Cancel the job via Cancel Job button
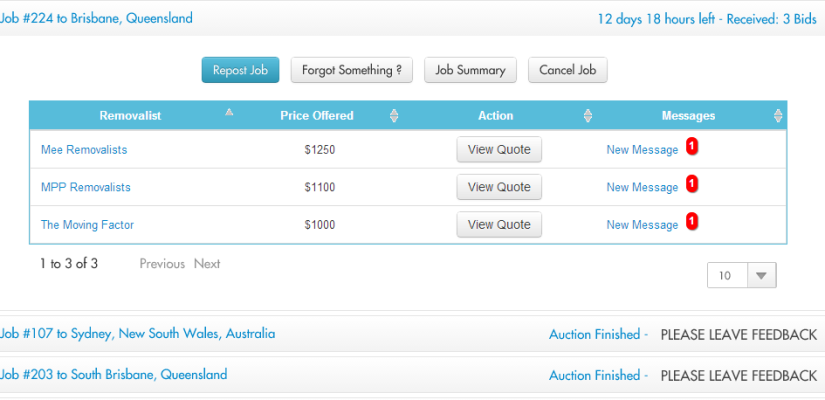825x400 pixels. coord(568,70)
